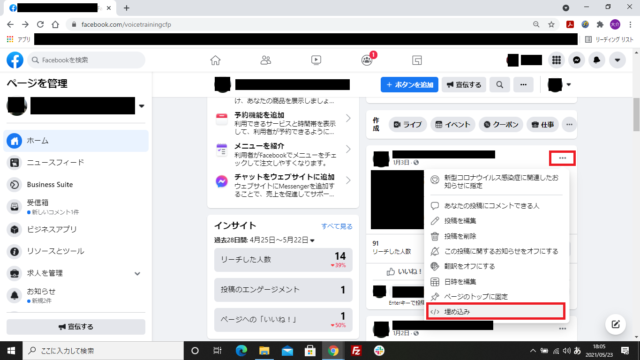Create an イベント post
This screenshot has width=640, height=360.
point(453,124)
